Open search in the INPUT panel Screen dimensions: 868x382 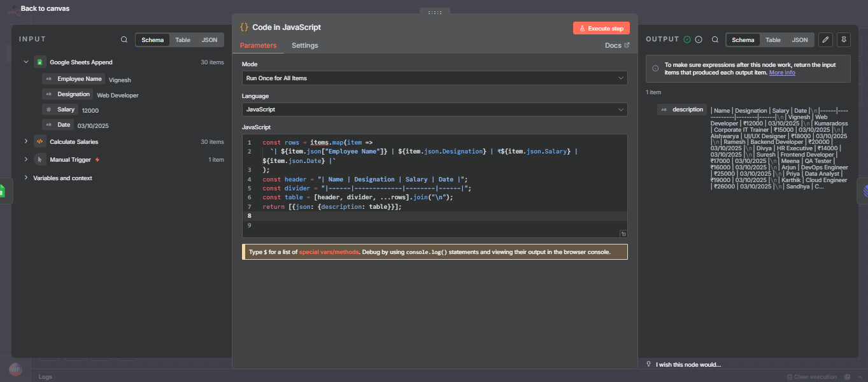click(124, 39)
